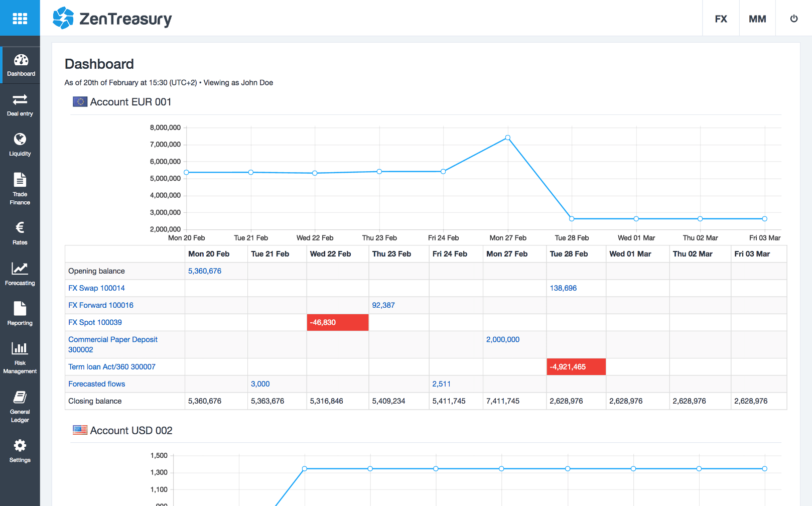Open Commercial Paper Deposit 300002 link

(113, 344)
